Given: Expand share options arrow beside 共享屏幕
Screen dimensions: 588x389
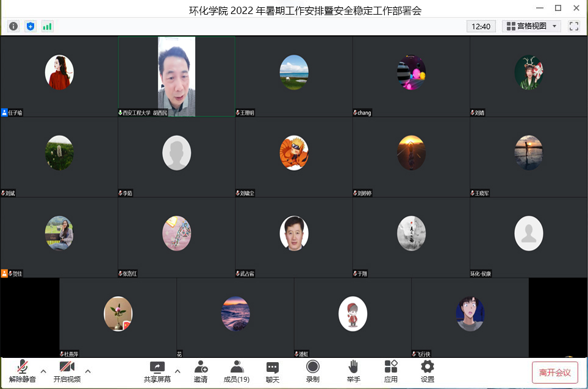Looking at the screenshot, I should click(177, 371).
